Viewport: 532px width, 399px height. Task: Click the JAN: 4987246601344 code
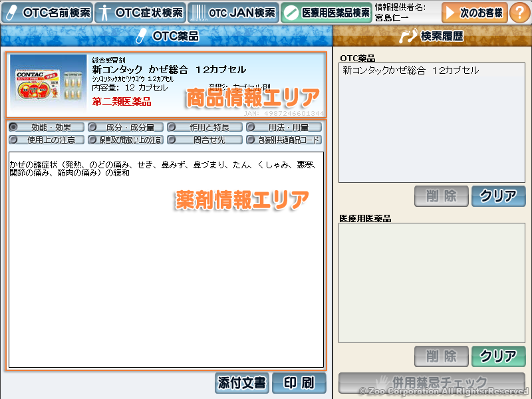click(x=284, y=113)
